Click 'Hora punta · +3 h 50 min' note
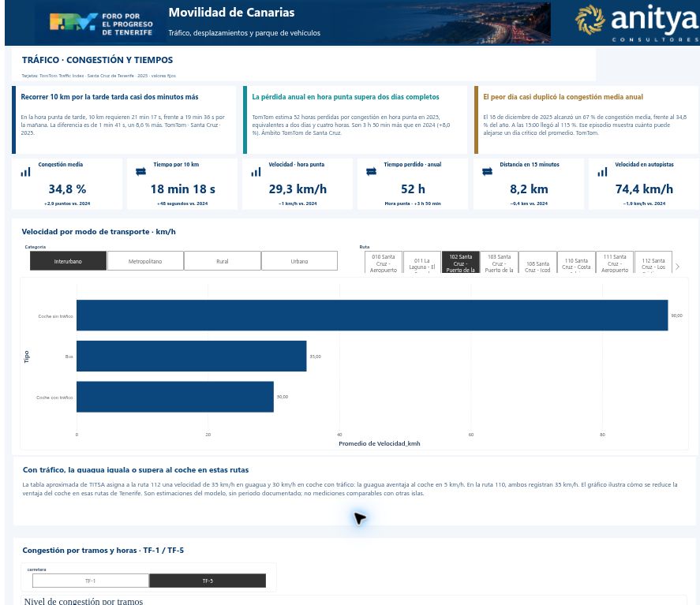This screenshot has height=605, width=700. click(413, 204)
